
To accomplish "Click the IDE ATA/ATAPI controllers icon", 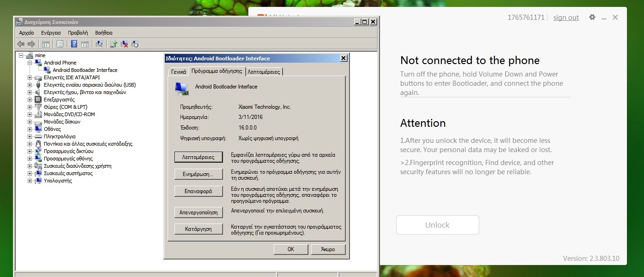I will coord(38,77).
